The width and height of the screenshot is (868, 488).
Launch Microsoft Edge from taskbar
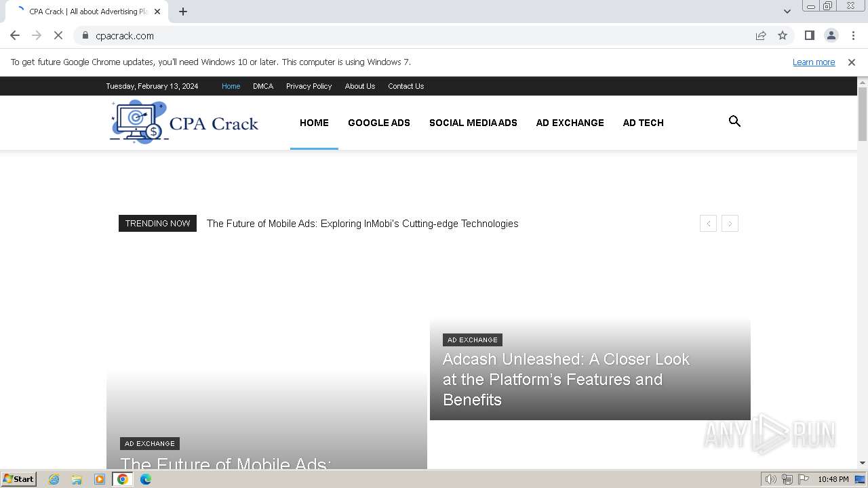(146, 479)
